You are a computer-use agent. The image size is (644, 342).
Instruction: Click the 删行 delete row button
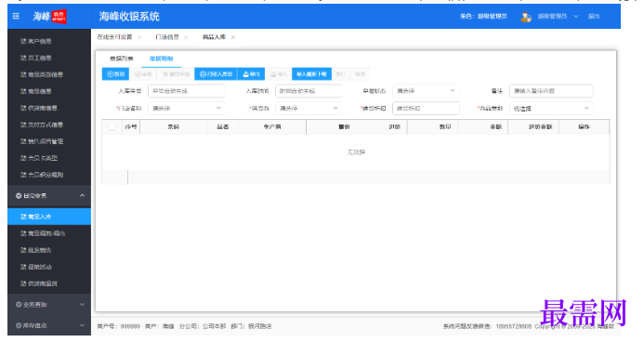(x=340, y=74)
